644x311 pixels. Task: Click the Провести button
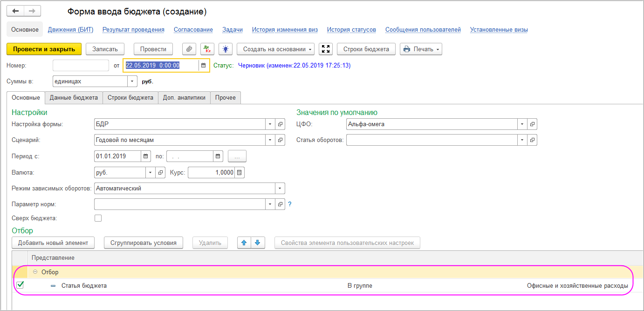pos(153,49)
